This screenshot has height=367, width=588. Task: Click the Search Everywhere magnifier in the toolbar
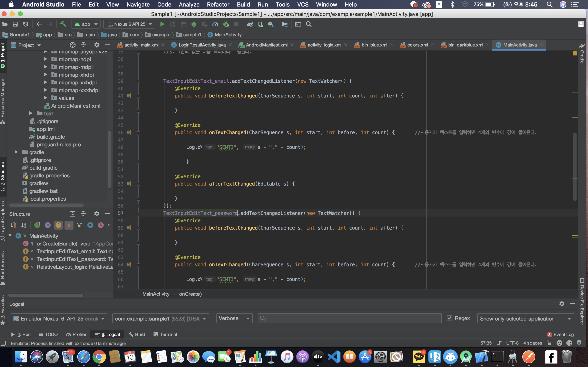pyautogui.click(x=308, y=24)
